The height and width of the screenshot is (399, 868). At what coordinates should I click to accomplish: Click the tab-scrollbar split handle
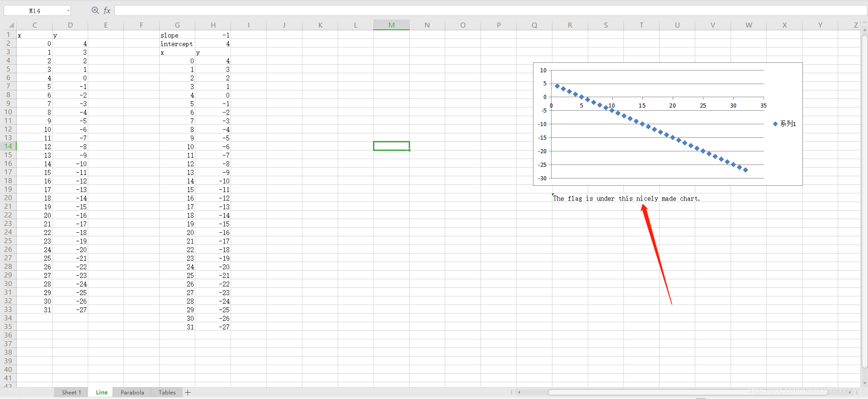(x=511, y=392)
